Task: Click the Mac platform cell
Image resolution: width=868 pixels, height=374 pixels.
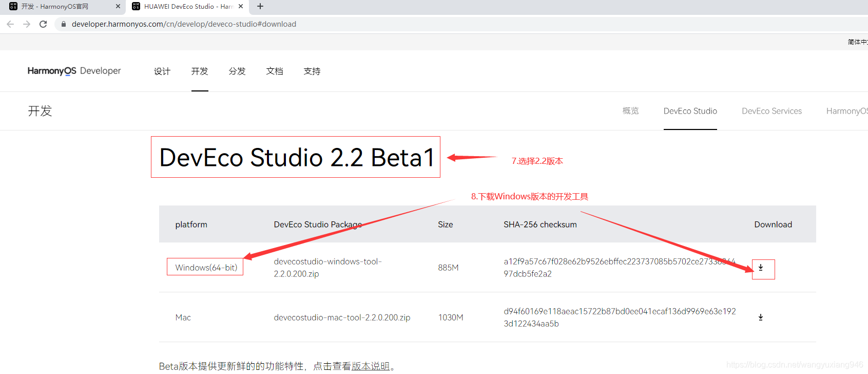Action: click(183, 317)
